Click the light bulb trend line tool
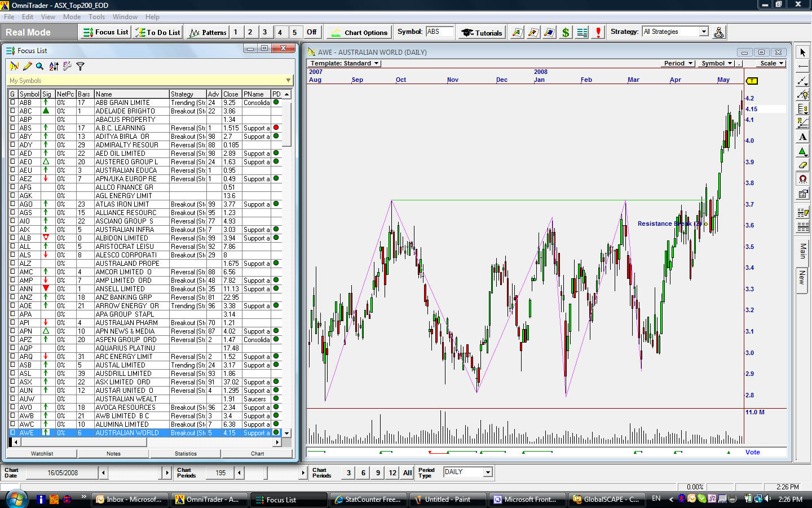This screenshot has height=508, width=812. (803, 95)
